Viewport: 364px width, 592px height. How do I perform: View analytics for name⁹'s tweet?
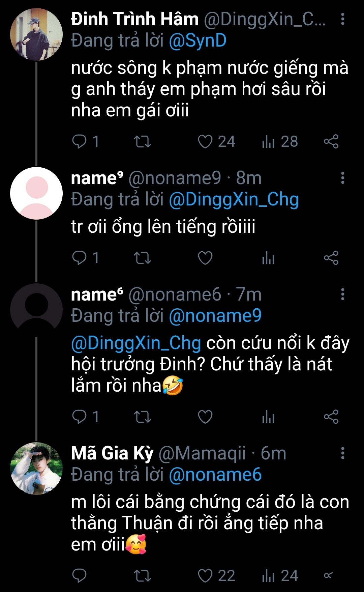[x=268, y=258]
